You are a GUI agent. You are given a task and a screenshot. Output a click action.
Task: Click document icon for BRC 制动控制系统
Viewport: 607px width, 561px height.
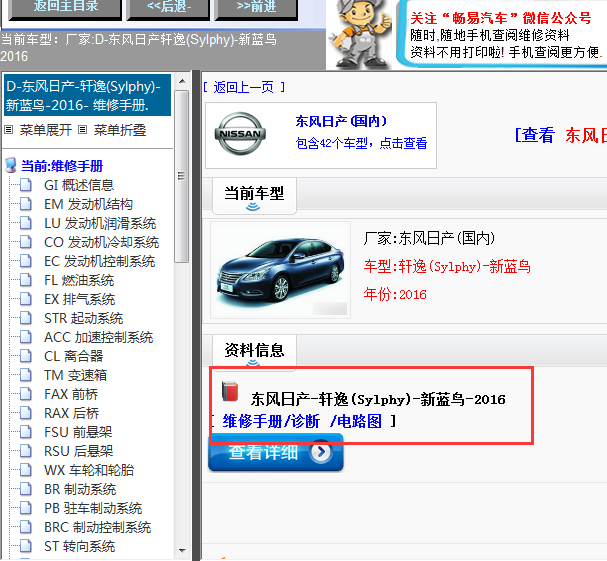(x=26, y=526)
